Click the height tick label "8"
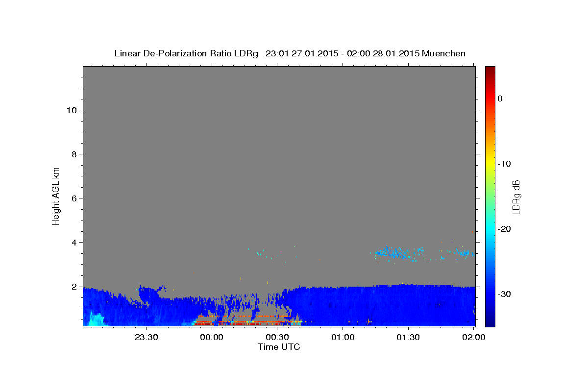This screenshot has height=392, width=588. tap(74, 154)
